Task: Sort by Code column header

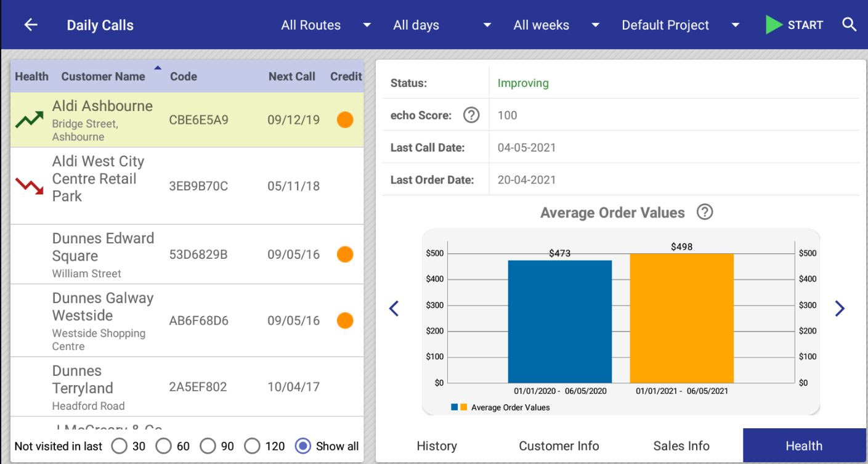Action: pos(184,76)
